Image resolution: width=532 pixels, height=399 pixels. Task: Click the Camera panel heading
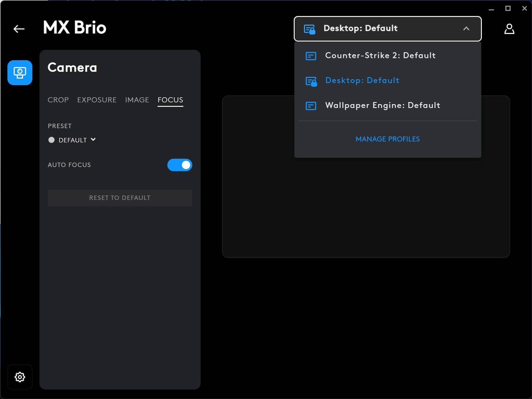tap(72, 68)
